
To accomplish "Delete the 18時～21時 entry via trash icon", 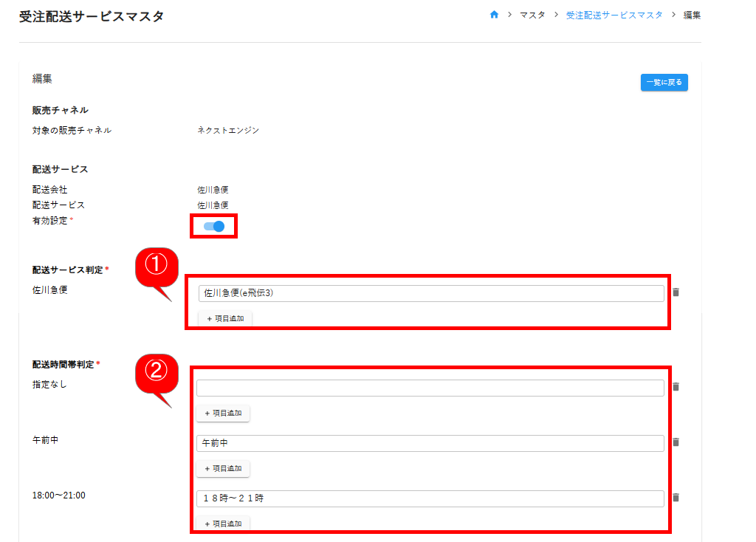I will click(676, 498).
